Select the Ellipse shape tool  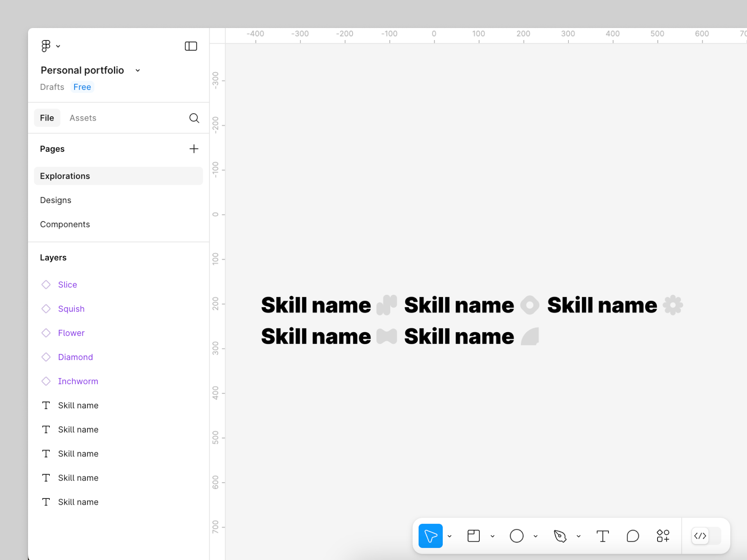click(x=516, y=536)
